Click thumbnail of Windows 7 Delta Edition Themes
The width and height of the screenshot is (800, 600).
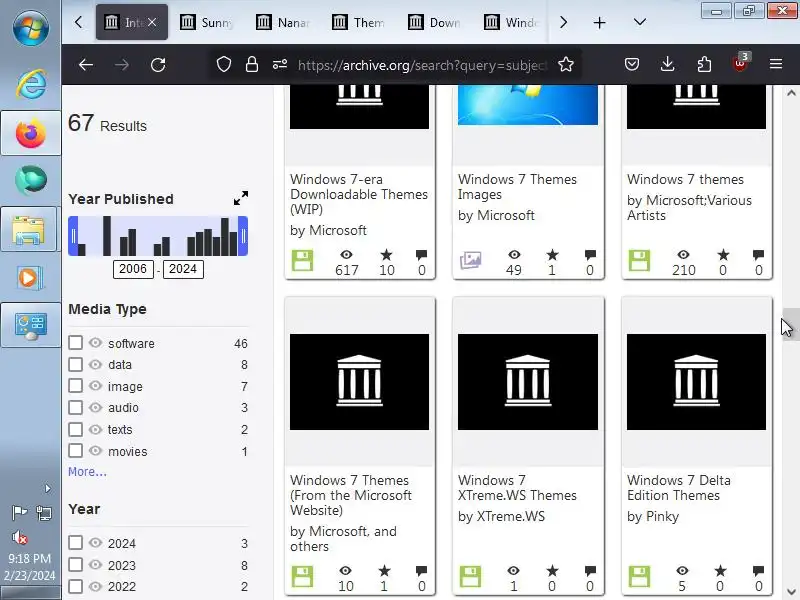(696, 382)
